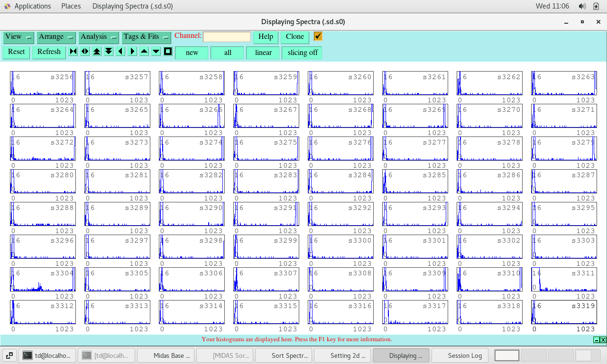
Task: Open the Applications menu in top bar
Action: click(32, 6)
